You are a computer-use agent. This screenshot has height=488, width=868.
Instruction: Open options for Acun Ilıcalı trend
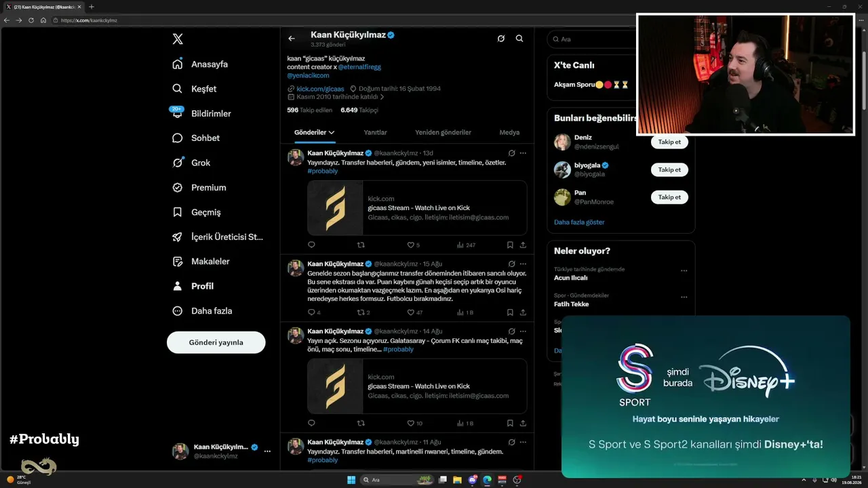(684, 270)
